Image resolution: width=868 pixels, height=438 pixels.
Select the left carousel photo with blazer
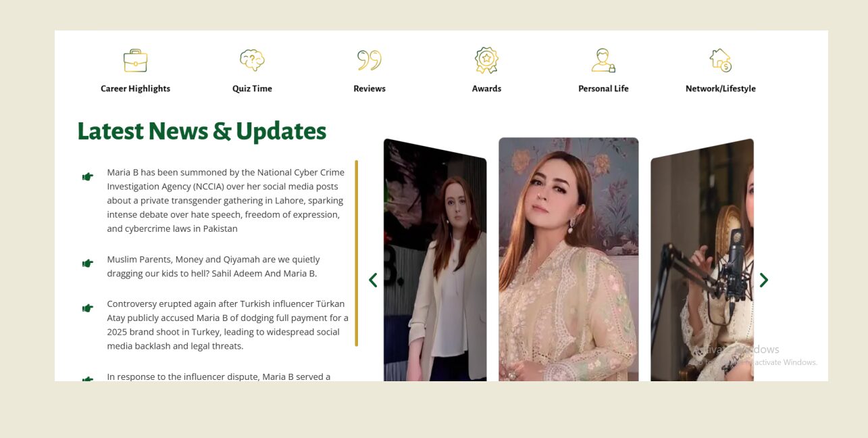(x=435, y=260)
